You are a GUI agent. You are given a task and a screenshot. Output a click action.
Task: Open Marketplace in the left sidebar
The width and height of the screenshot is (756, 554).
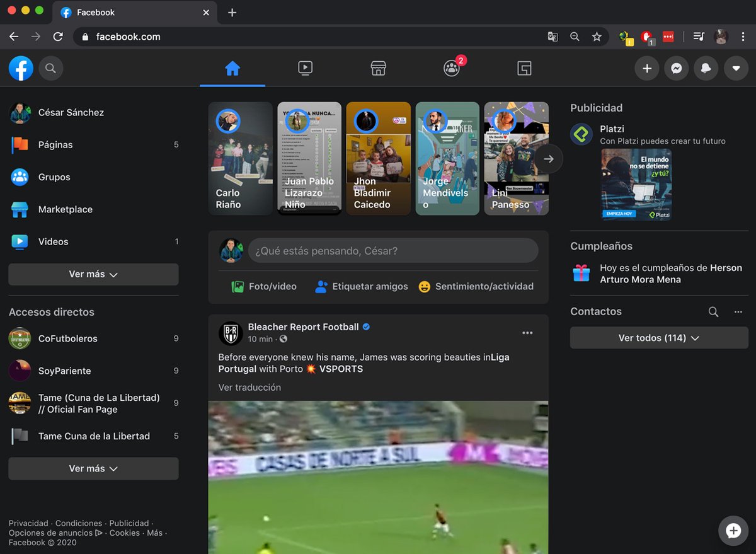(x=93, y=209)
